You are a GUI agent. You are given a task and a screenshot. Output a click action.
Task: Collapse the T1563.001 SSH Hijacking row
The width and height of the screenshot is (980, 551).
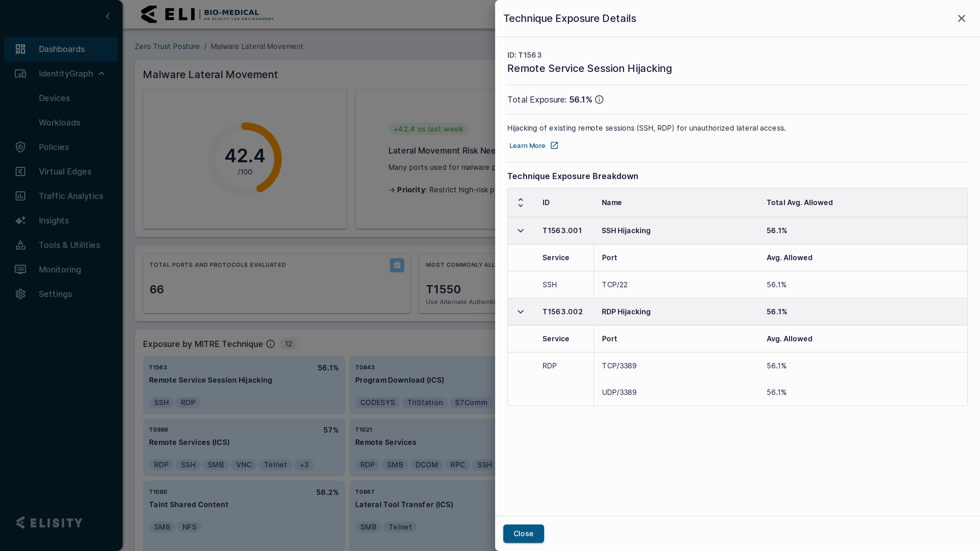(x=520, y=231)
